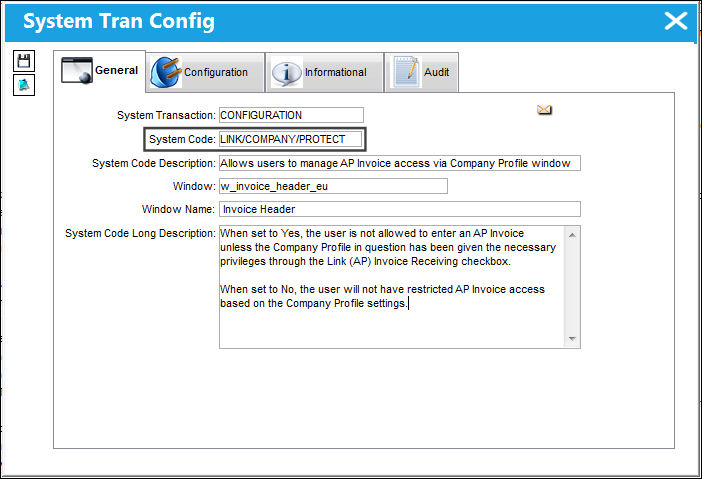The height and width of the screenshot is (479, 702).
Task: Click the System Code field
Action: pyautogui.click(x=290, y=139)
